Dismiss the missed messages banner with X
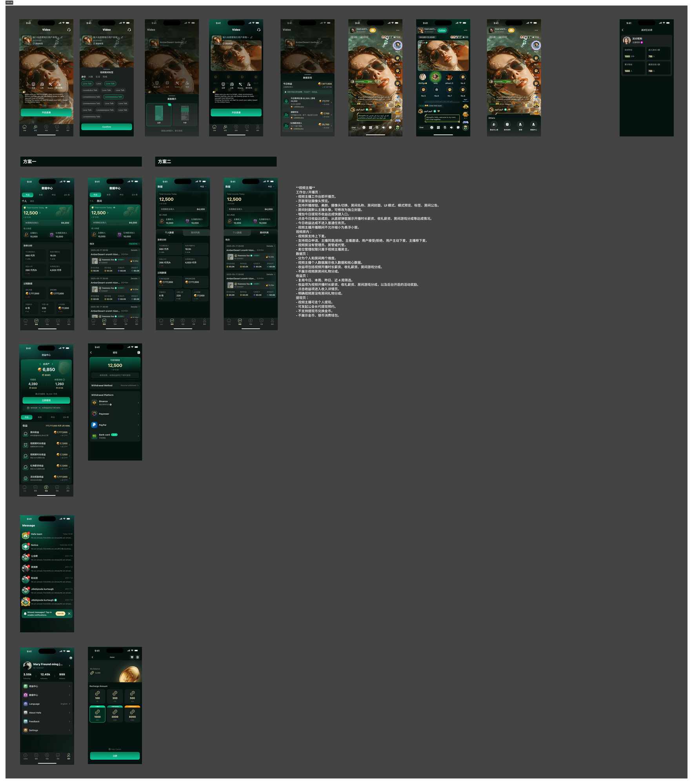The height and width of the screenshot is (784, 693). click(x=69, y=613)
